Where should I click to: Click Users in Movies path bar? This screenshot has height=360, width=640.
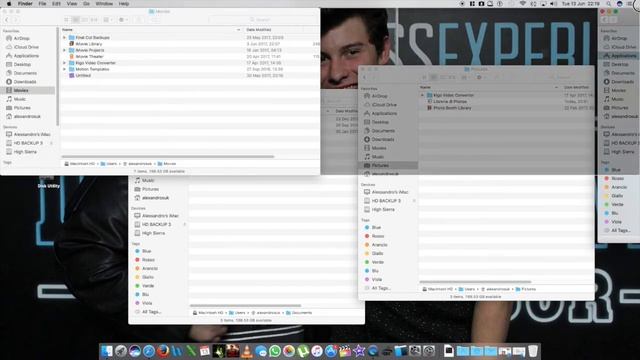109,164
